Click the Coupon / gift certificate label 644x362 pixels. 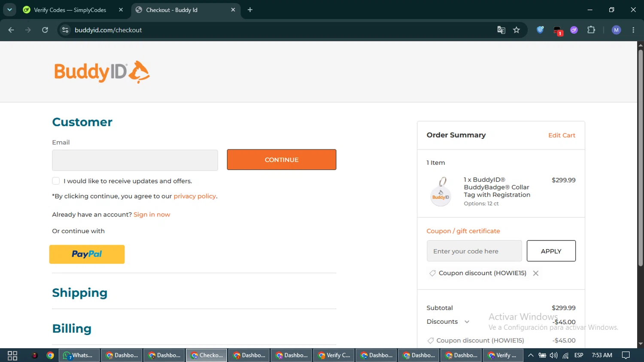[463, 231]
